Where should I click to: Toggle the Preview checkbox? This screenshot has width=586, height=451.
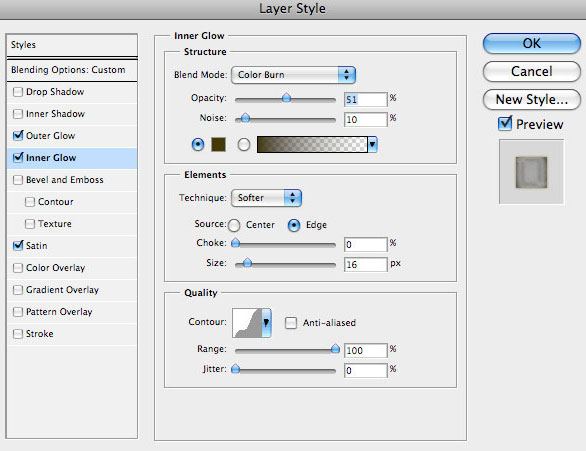click(x=505, y=123)
